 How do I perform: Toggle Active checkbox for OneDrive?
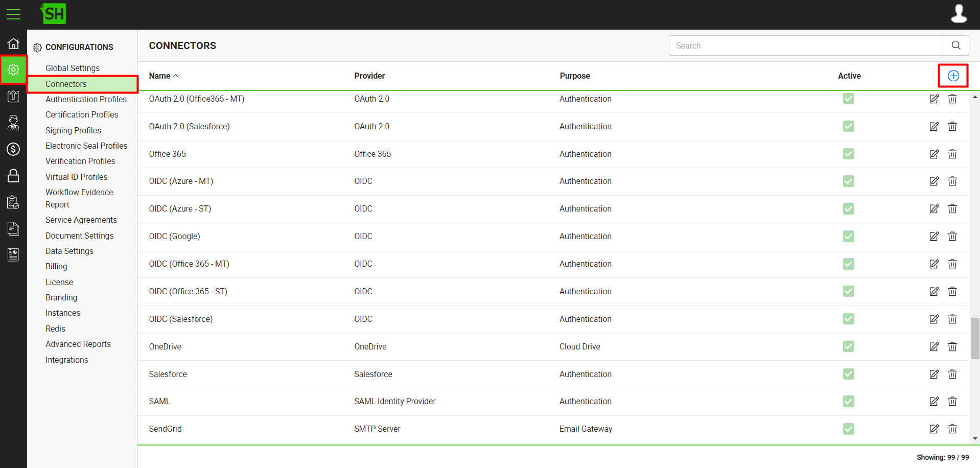click(849, 346)
